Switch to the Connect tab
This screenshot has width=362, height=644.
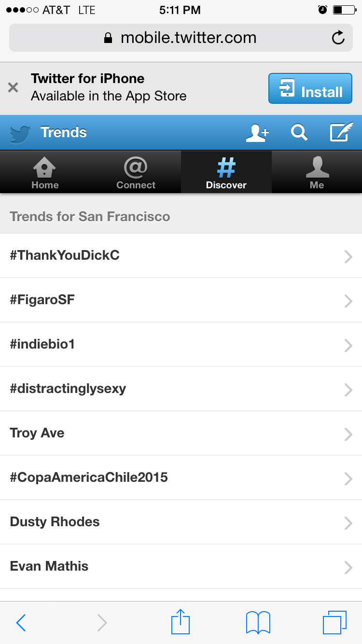136,172
